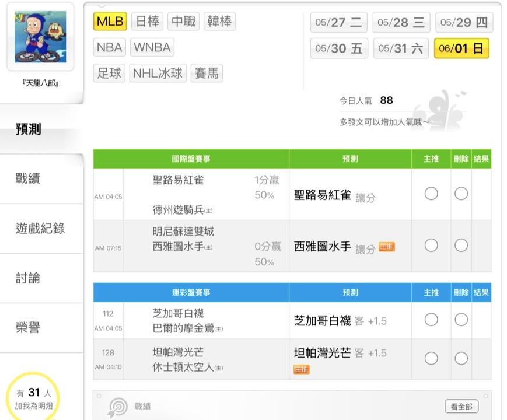Screen dimensions: 507x420
Task: Click 休士頓太空人 team name
Action: [x=183, y=367]
